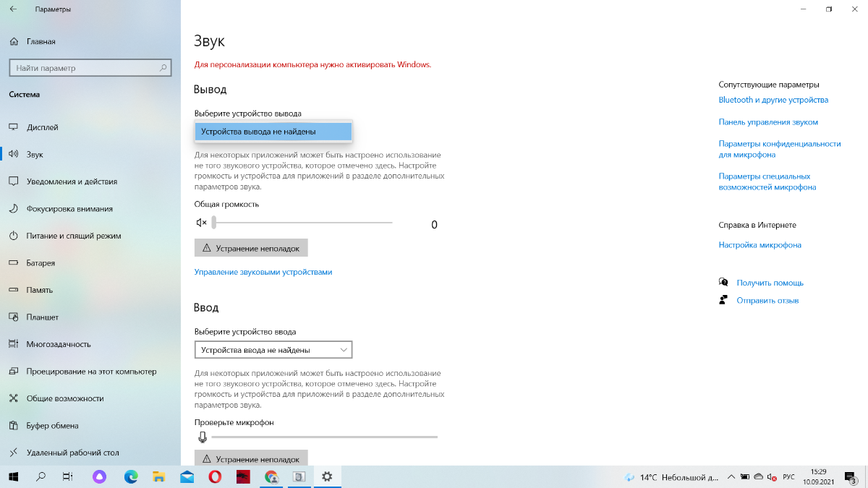Open Проецирование на этот компьютер settings
This screenshot has height=488, width=868.
pyautogui.click(x=90, y=372)
